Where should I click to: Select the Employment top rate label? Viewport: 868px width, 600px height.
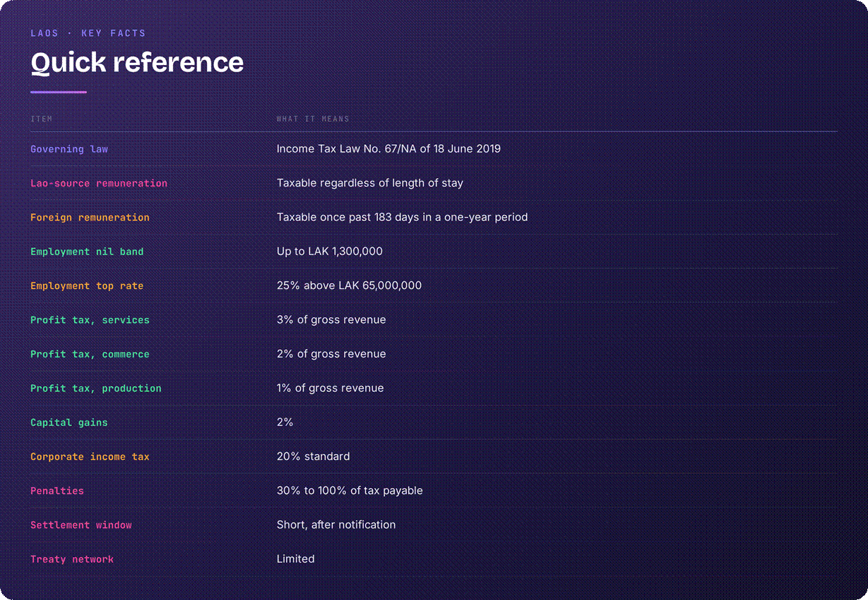[x=87, y=286]
